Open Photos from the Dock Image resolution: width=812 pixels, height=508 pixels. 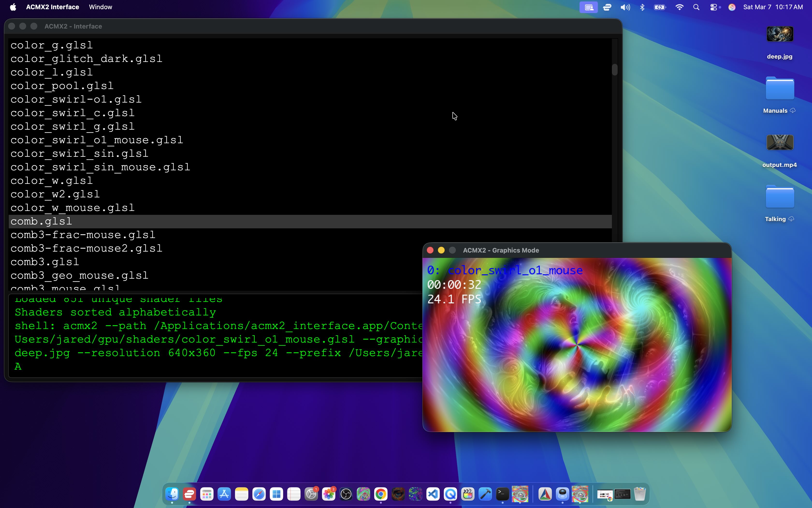(x=329, y=494)
